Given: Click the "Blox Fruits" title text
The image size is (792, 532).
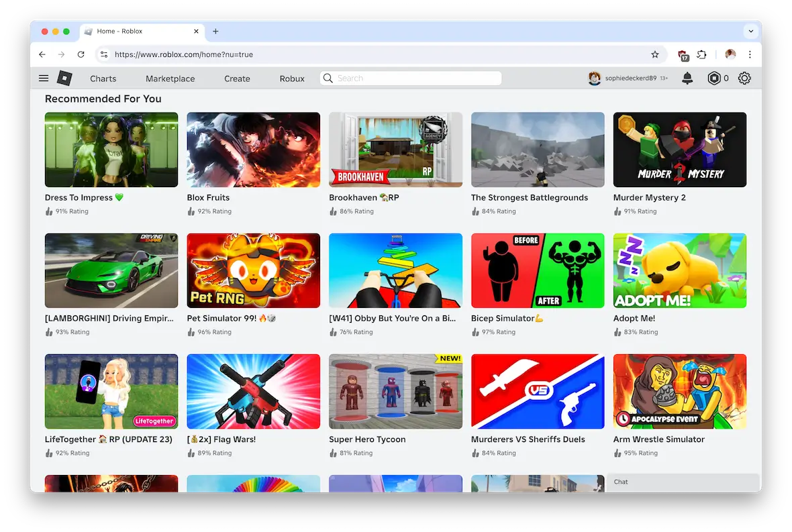Looking at the screenshot, I should (x=208, y=197).
